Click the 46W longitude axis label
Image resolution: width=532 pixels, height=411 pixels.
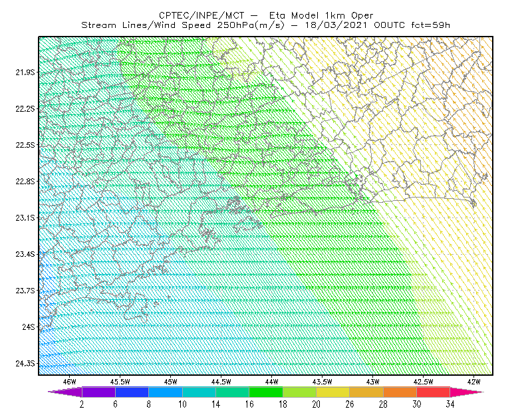70,382
